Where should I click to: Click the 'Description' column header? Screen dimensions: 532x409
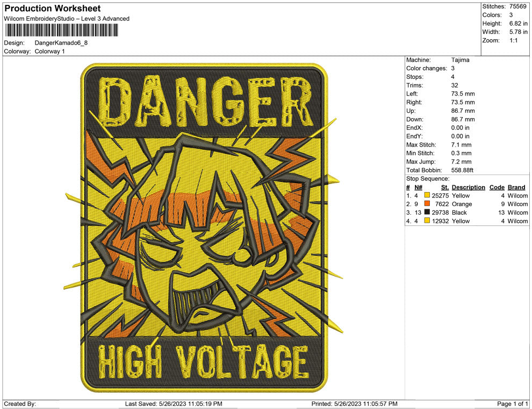468,187
